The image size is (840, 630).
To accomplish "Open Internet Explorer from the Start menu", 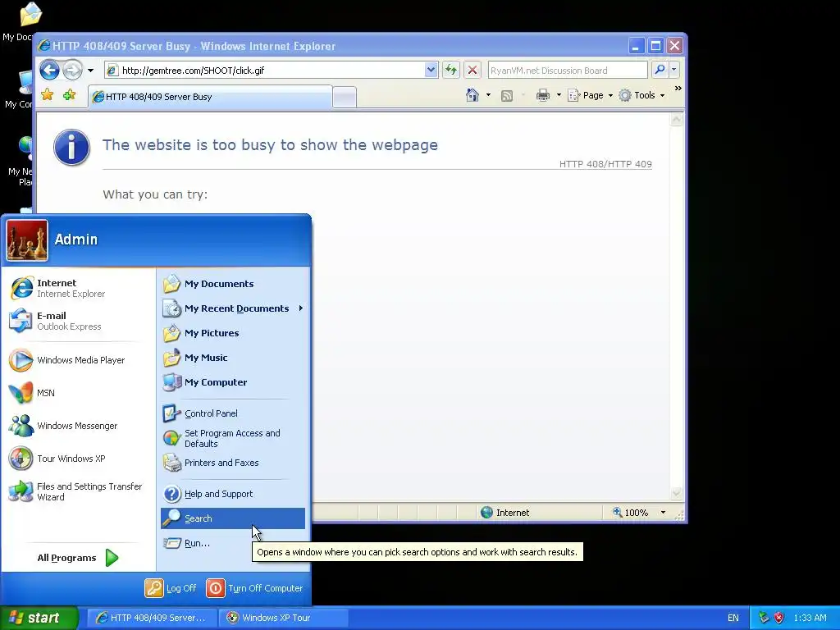I will [78, 288].
